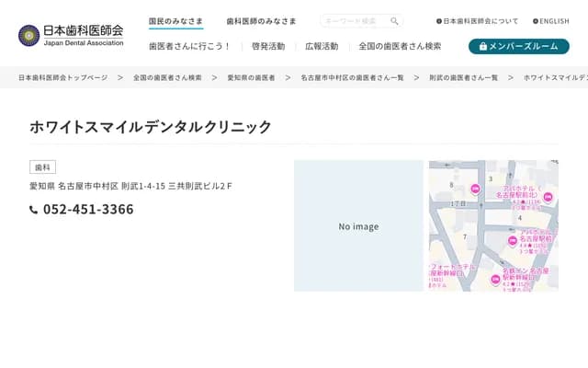
Task: Open the 愛知県の歯医者 breadcrumb link
Action: coord(251,78)
